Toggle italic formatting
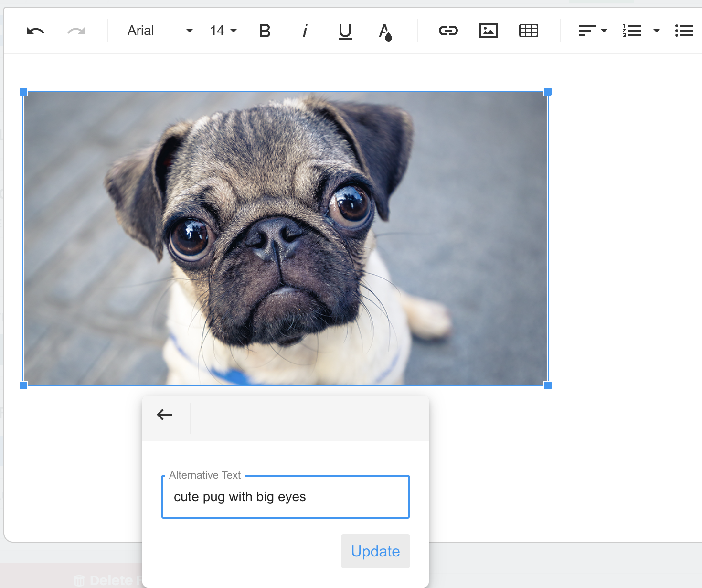The image size is (702, 588). click(x=305, y=31)
